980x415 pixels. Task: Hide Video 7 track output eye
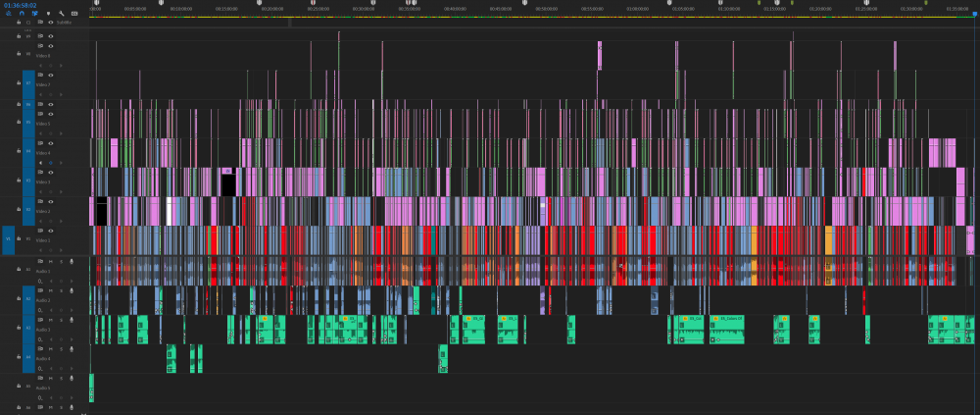click(50, 75)
